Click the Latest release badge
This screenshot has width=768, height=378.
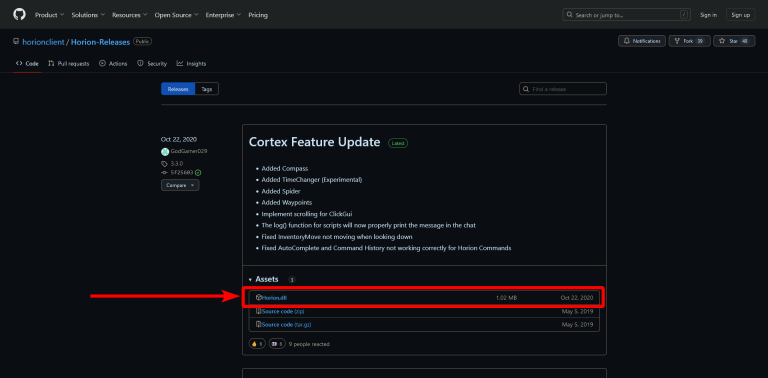pyautogui.click(x=398, y=143)
